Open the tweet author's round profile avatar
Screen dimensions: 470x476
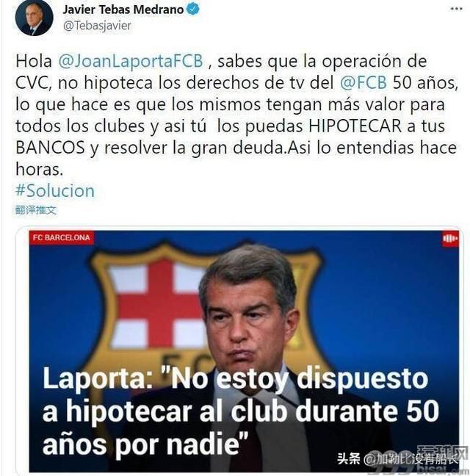tap(34, 18)
